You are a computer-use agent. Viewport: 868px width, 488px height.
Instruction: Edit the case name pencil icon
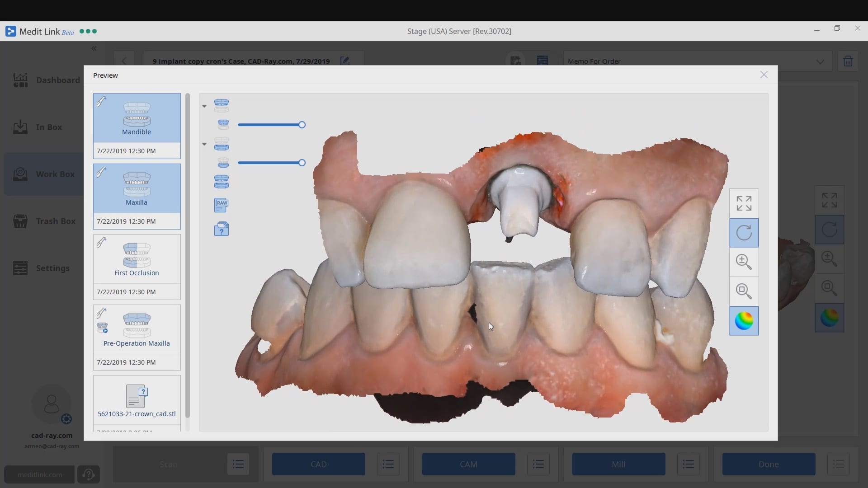point(345,61)
